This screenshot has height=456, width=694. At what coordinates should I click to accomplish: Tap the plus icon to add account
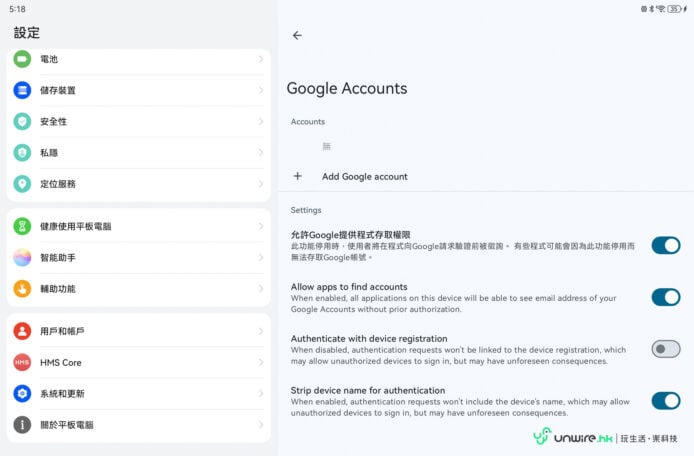(297, 176)
